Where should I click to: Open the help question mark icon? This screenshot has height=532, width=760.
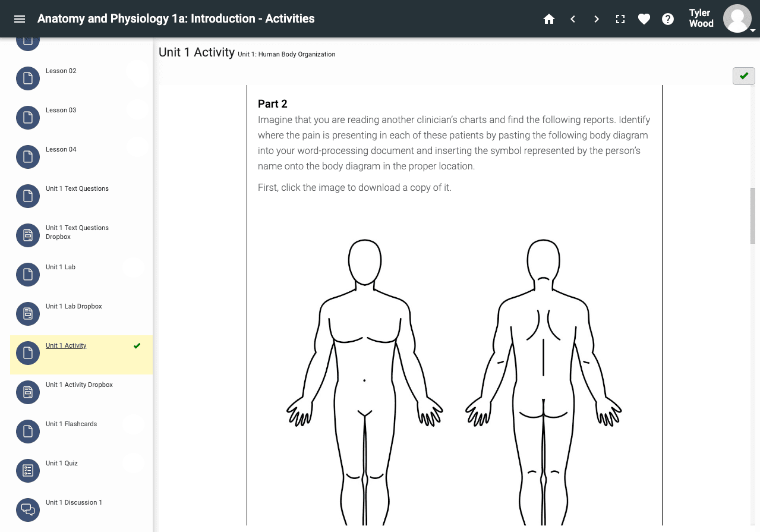(668, 19)
